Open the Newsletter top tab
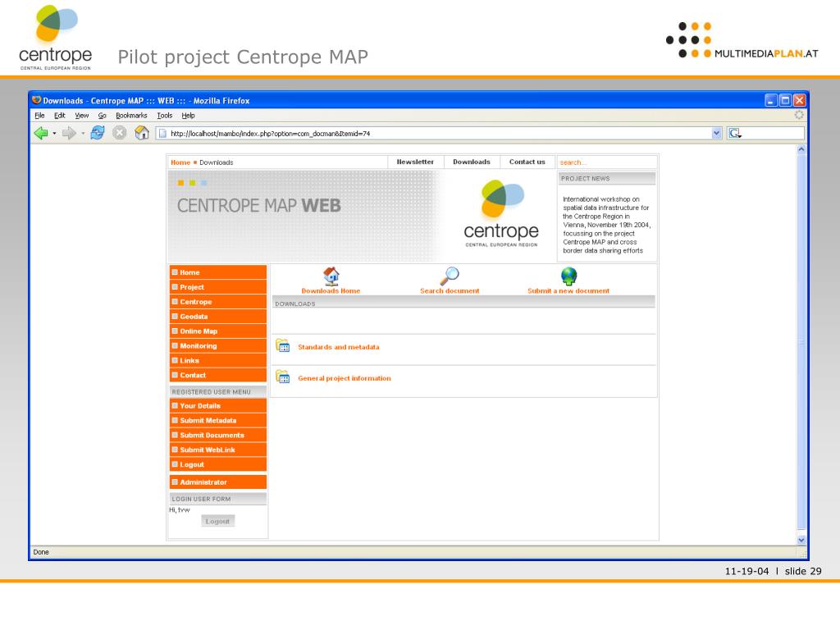The width and height of the screenshot is (840, 630). pyautogui.click(x=415, y=162)
